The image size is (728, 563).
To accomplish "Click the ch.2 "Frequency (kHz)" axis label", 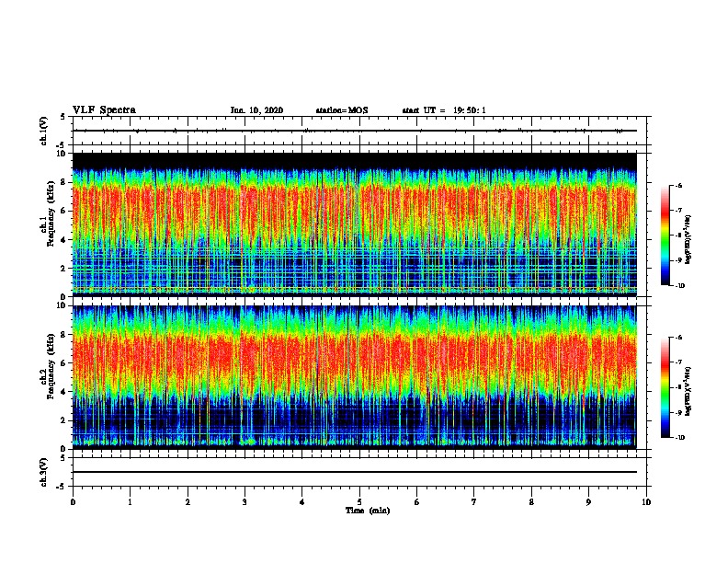I will tap(51, 365).
